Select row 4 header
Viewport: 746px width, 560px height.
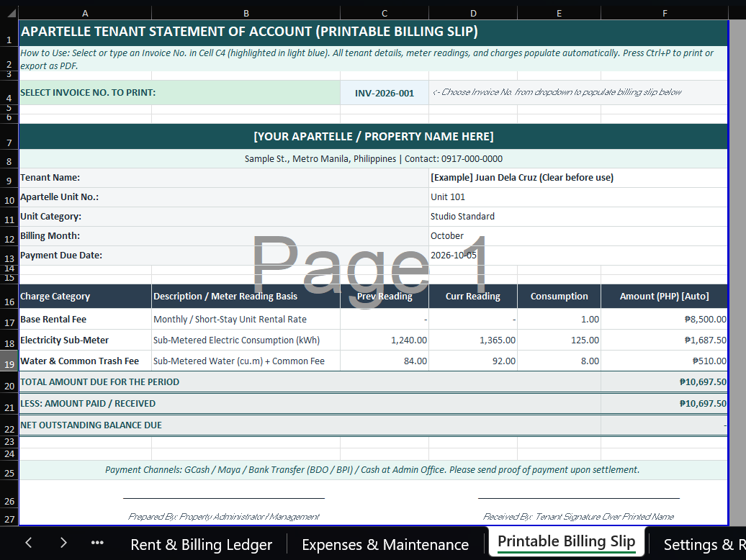coord(9,93)
